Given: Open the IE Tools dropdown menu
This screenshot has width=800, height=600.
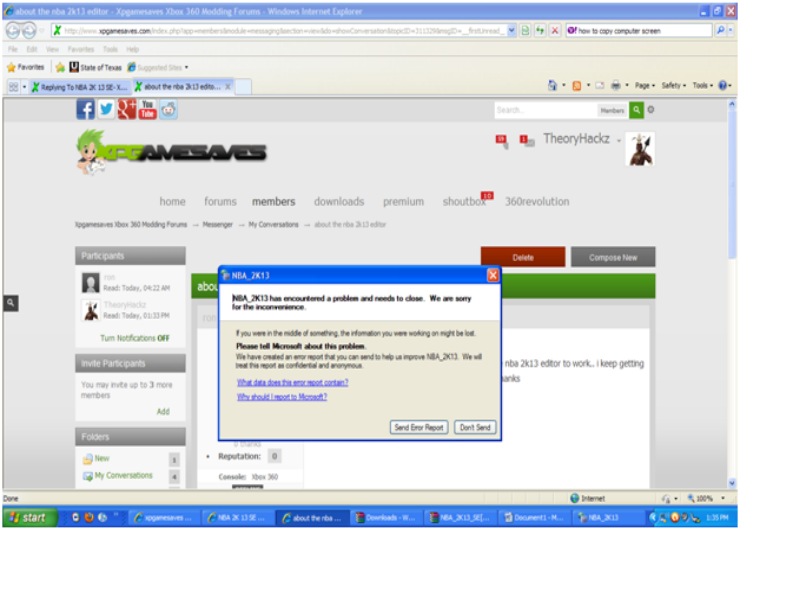Looking at the screenshot, I should pos(701,86).
